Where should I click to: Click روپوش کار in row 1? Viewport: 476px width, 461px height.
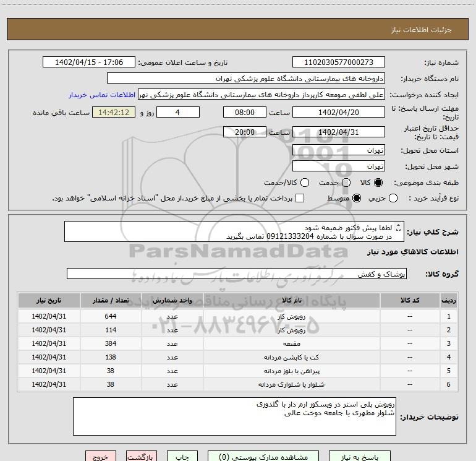point(291,317)
